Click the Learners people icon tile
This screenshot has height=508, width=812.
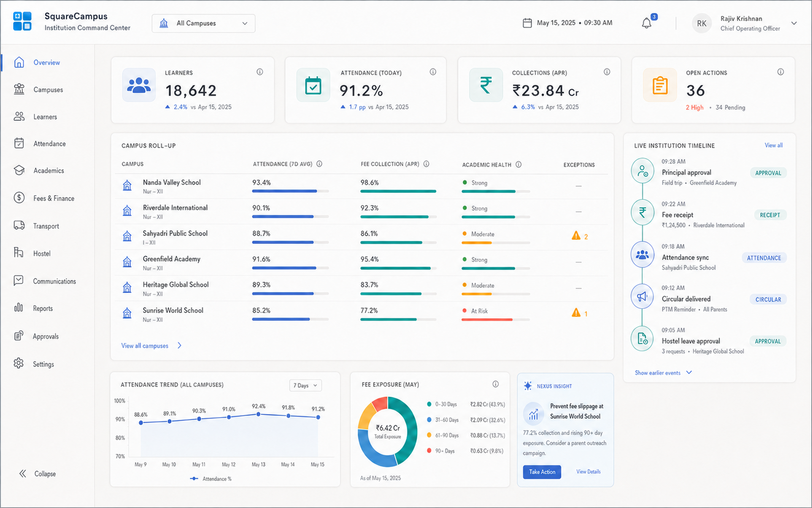139,85
